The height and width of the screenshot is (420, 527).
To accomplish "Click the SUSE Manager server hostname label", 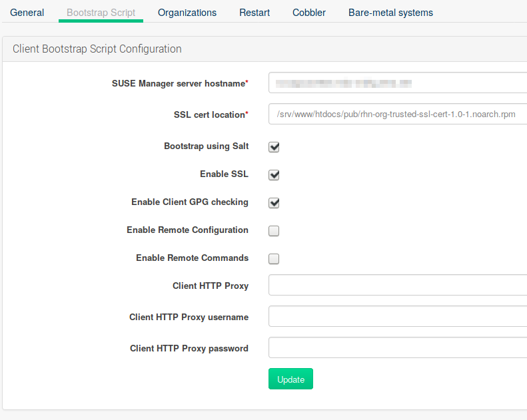I will coord(179,84).
